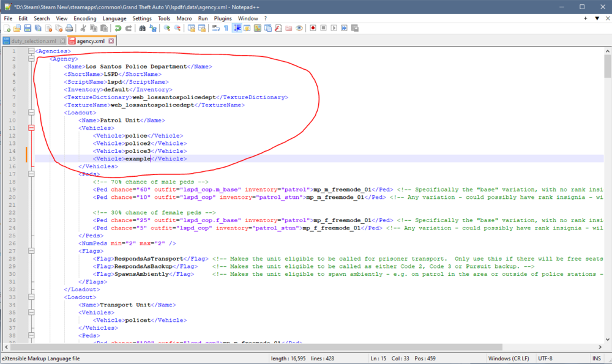
Task: Print agency.xml using the printer icon
Action: [69, 28]
